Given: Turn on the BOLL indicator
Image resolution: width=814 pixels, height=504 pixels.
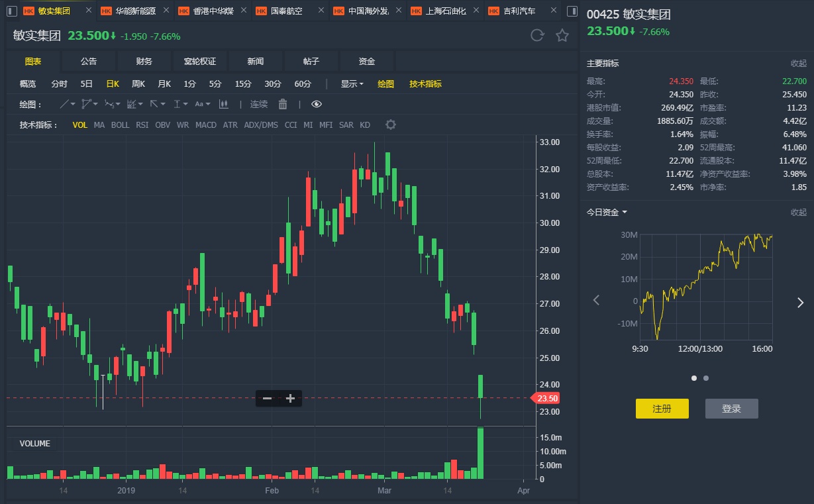Looking at the screenshot, I should 120,125.
